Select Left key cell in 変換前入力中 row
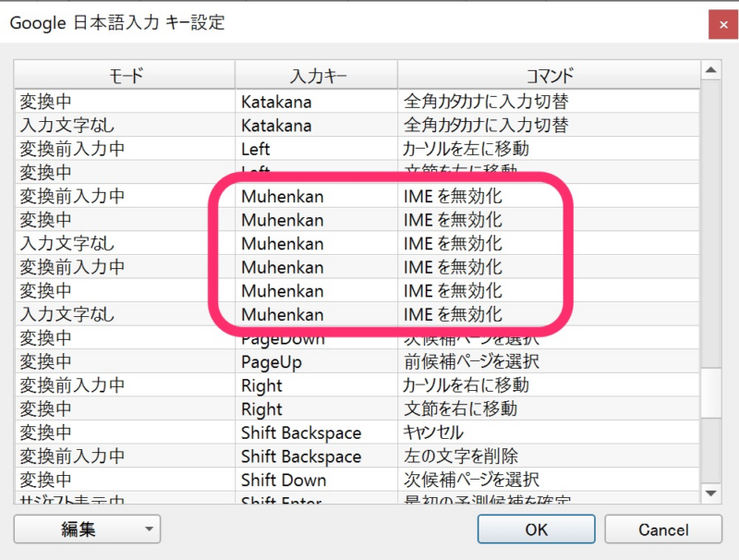Image resolution: width=739 pixels, height=560 pixels. point(317,149)
